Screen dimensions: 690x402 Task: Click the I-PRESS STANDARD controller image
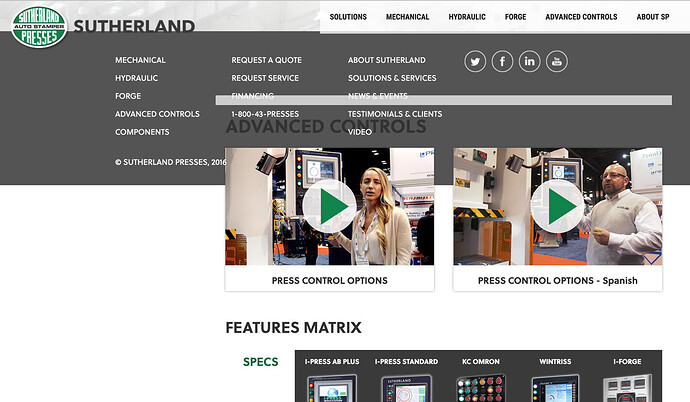coord(406,387)
